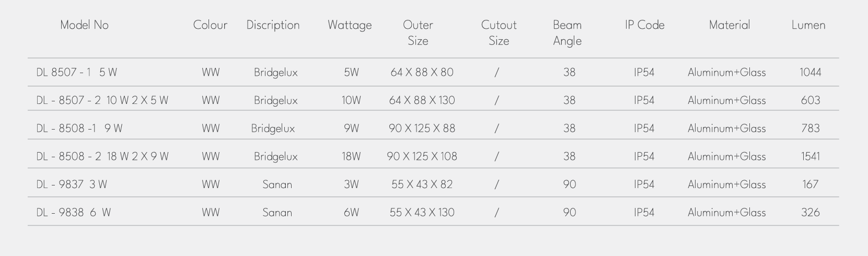Click model DL - 8508 -1 9 W
Viewport: 868px width, 256px height.
click(79, 129)
